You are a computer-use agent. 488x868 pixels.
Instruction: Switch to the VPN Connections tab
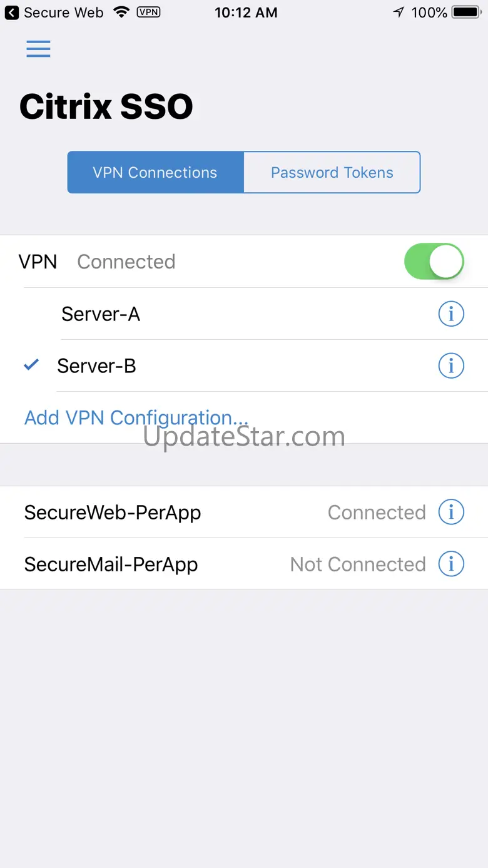(155, 172)
